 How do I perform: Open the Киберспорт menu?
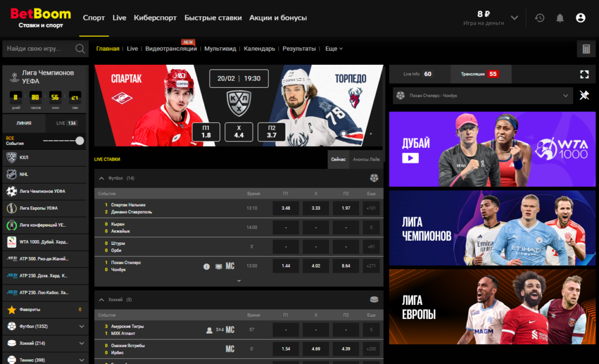(x=155, y=18)
